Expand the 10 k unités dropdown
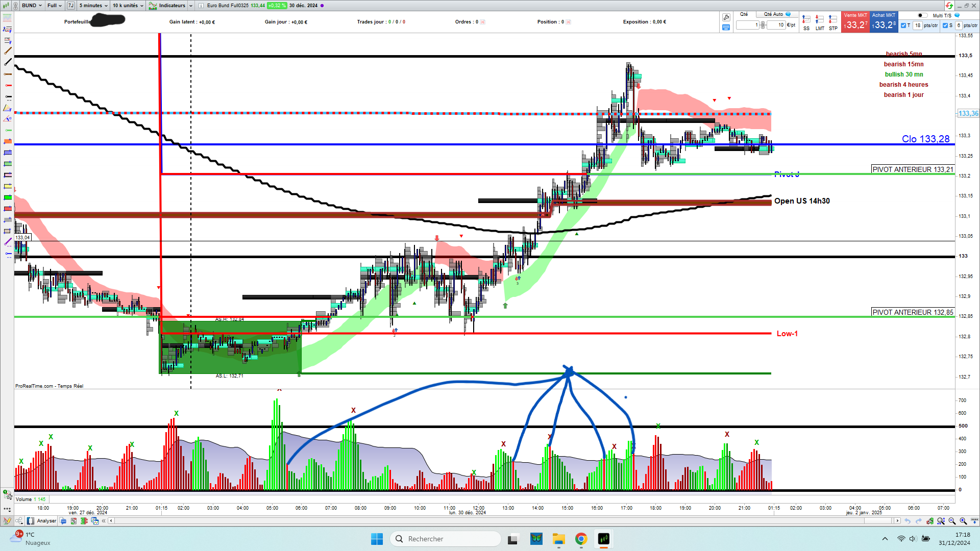 pos(128,6)
